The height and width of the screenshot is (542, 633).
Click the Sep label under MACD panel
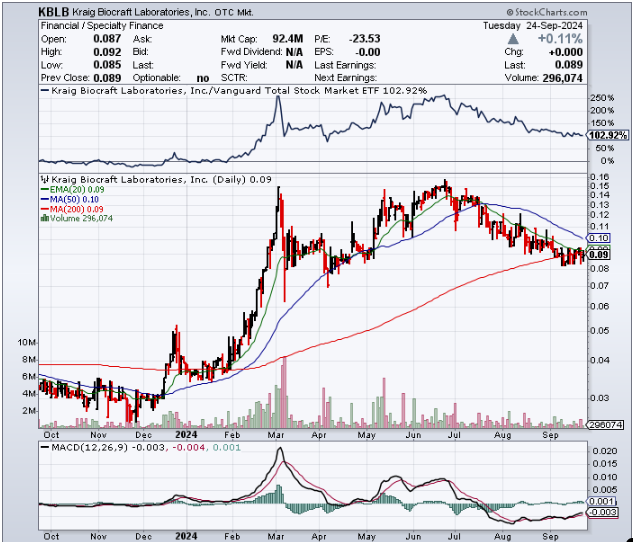coord(550,537)
